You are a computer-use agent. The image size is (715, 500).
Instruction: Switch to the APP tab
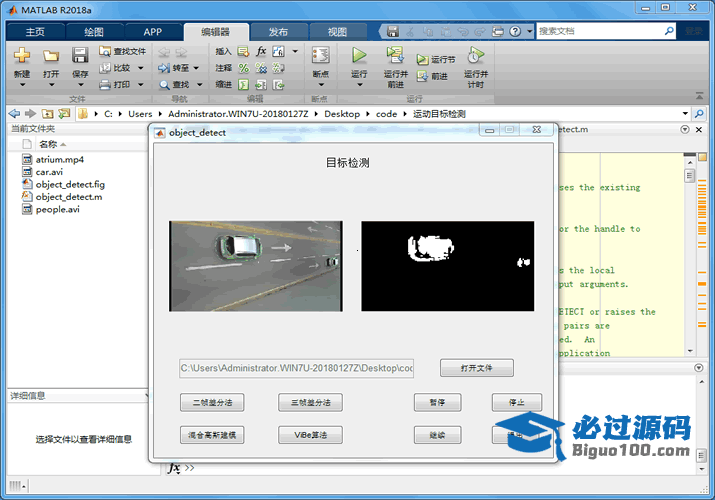pyautogui.click(x=153, y=32)
